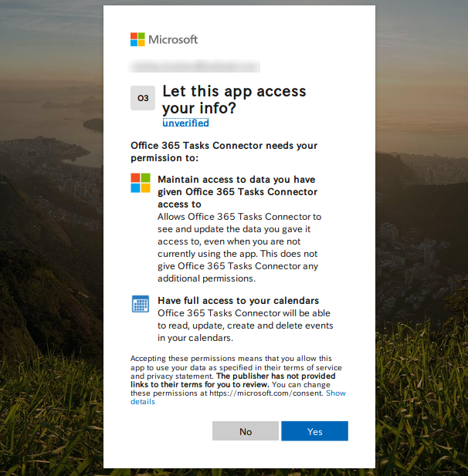This screenshot has height=476, width=468.
Task: Expand Show details in the disclaimer
Action: (x=335, y=393)
